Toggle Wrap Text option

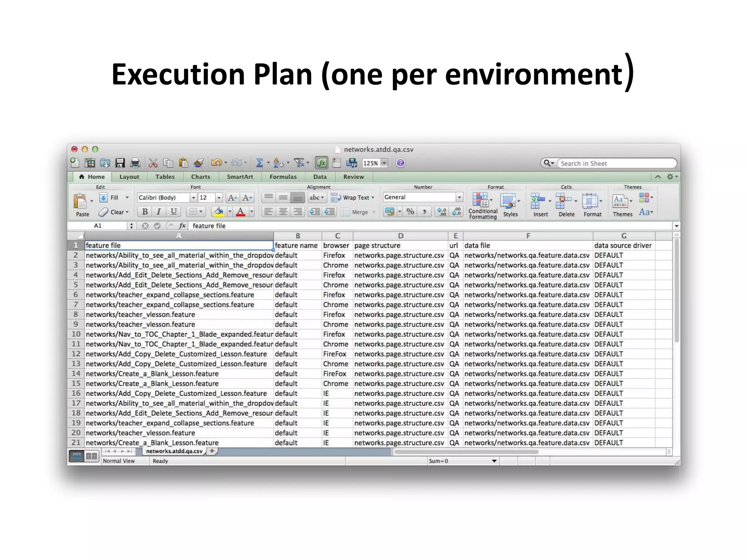tap(352, 198)
